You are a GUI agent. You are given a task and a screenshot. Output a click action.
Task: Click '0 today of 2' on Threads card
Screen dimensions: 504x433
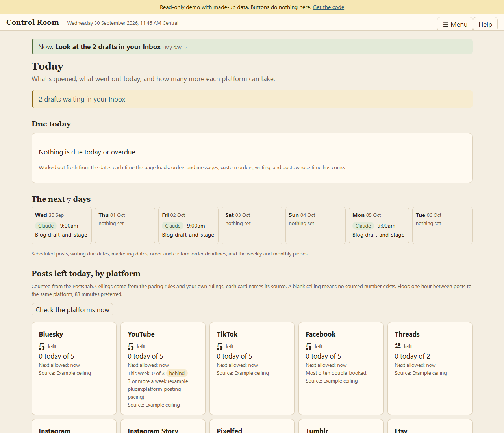coord(412,356)
